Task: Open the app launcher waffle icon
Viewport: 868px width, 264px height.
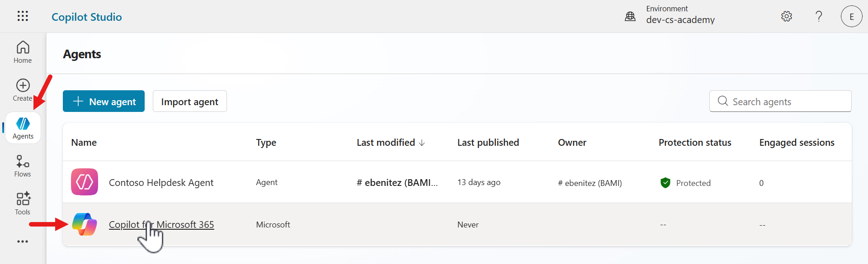Action: [x=23, y=16]
